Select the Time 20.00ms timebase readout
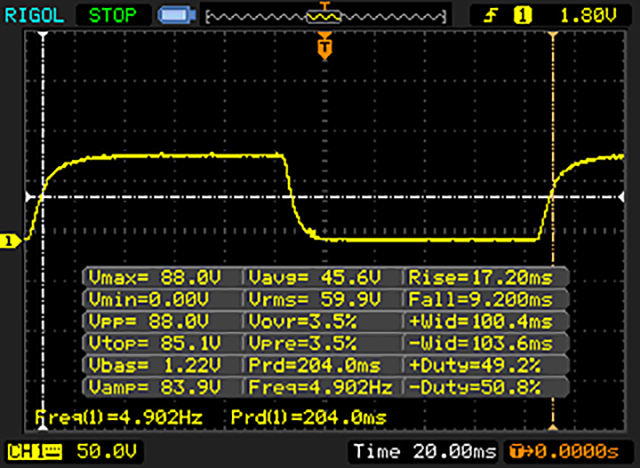 point(424,451)
